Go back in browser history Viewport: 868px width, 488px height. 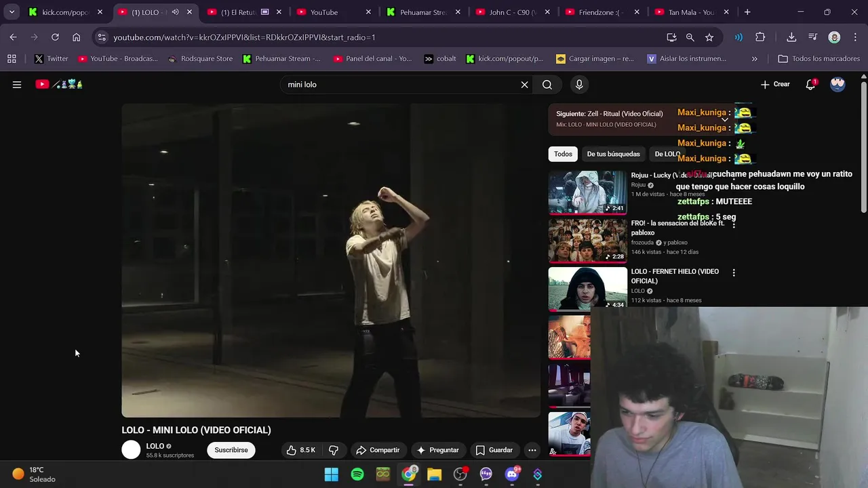13,37
